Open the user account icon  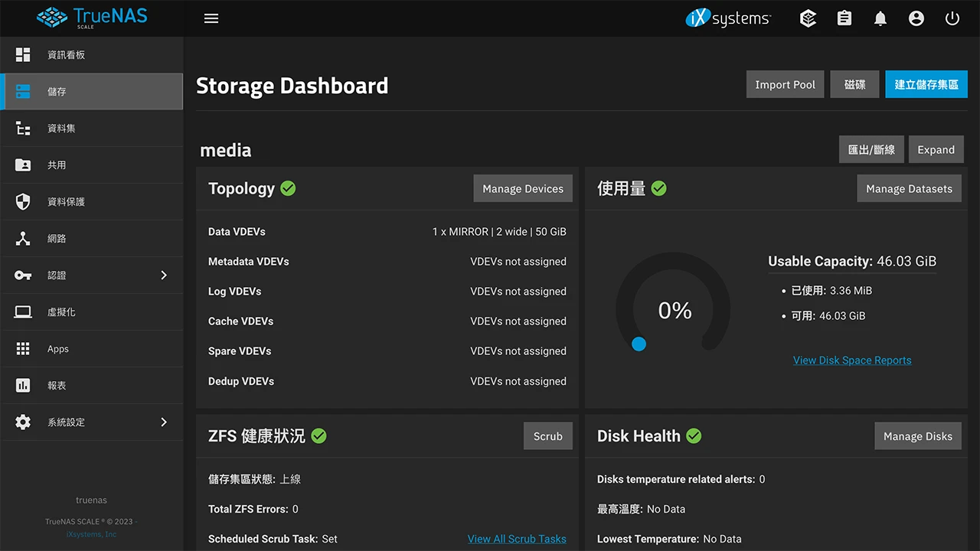point(916,18)
